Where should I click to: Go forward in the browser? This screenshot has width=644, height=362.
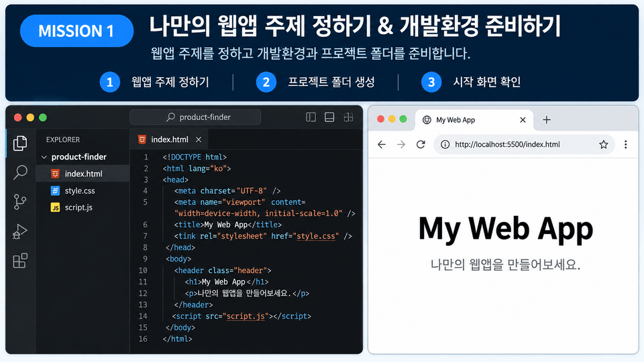(401, 145)
